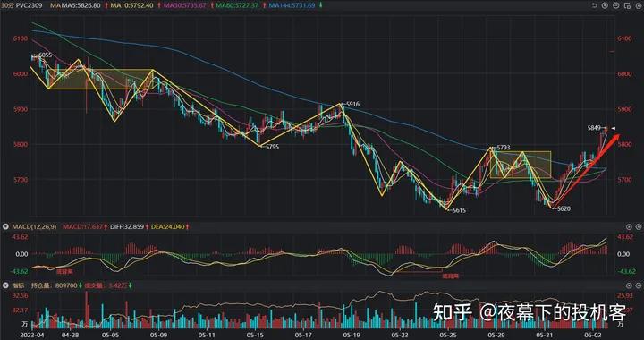The height and width of the screenshot is (340, 644).
Task: Click the 05-17 date on time axis
Action: (302, 336)
